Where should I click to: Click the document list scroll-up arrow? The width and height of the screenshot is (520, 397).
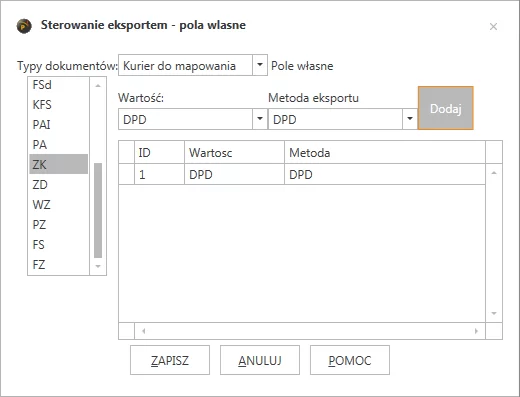click(98, 86)
